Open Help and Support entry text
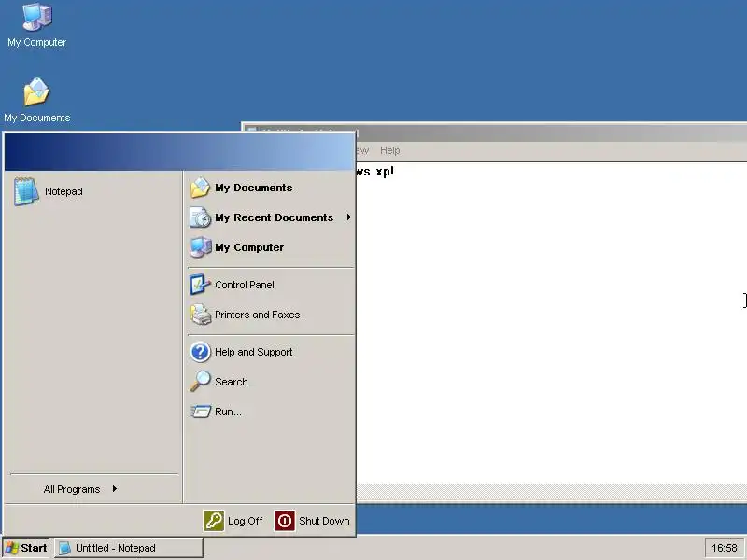The image size is (747, 560). point(253,352)
